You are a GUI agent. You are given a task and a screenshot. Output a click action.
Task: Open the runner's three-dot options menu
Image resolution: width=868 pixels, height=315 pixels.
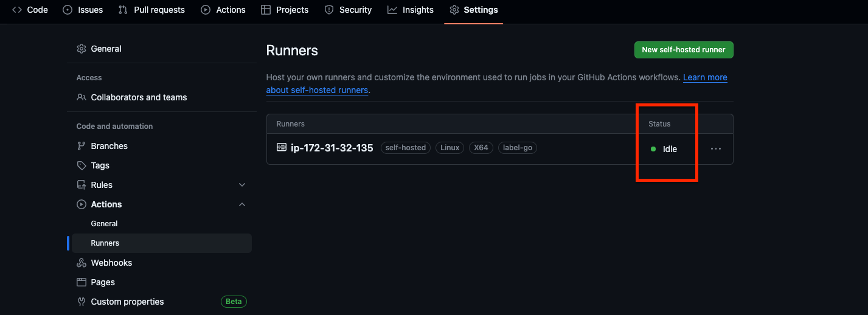click(x=716, y=148)
